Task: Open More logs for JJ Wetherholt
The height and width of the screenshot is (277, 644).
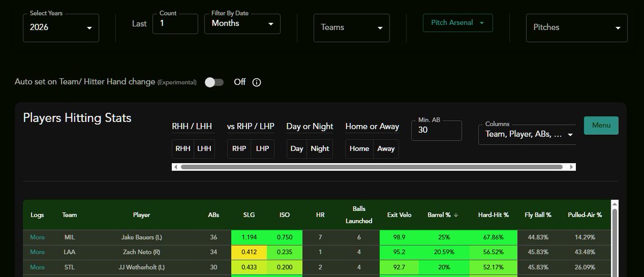Action: pos(37,266)
